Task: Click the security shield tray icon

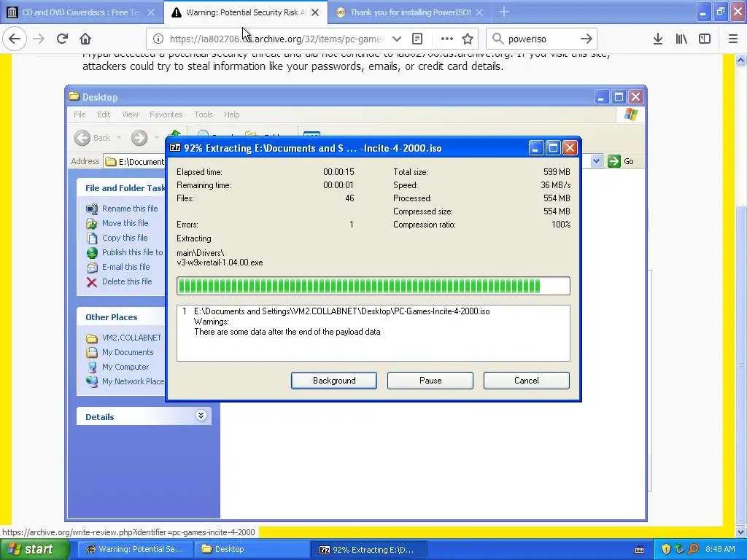Action: [x=666, y=549]
